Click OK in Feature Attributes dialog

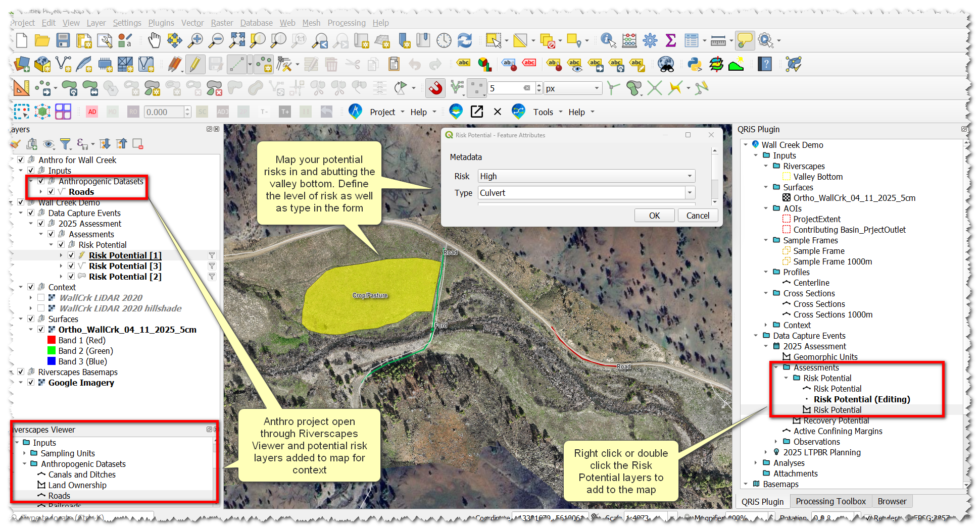654,216
